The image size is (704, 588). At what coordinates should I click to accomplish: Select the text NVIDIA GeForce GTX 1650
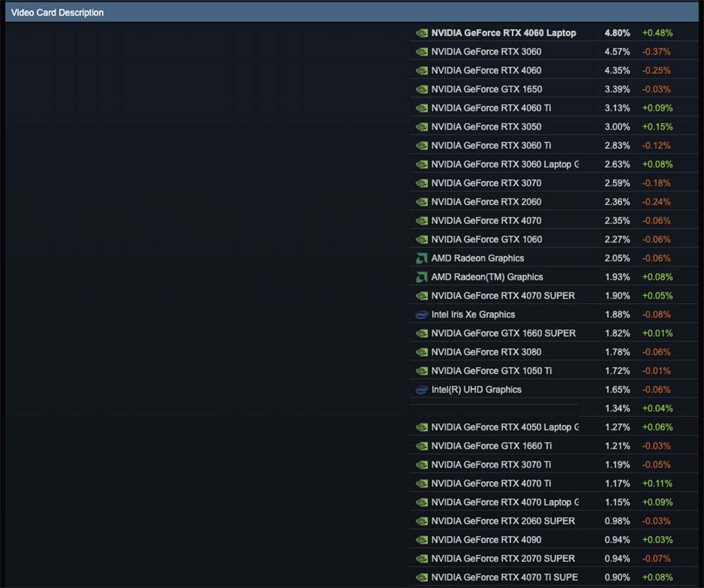(486, 89)
